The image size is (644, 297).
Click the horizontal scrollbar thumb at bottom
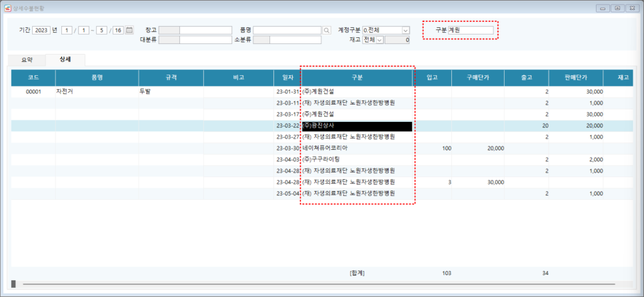pos(13,284)
